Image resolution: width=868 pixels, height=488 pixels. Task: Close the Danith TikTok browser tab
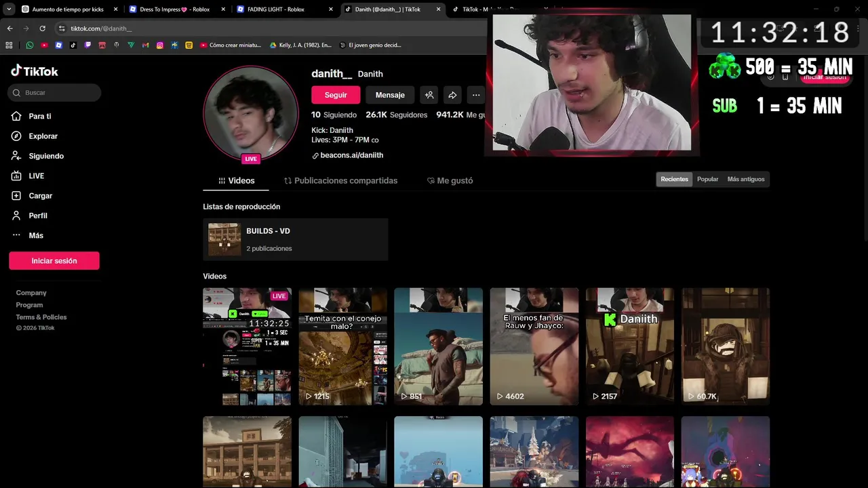[438, 9]
